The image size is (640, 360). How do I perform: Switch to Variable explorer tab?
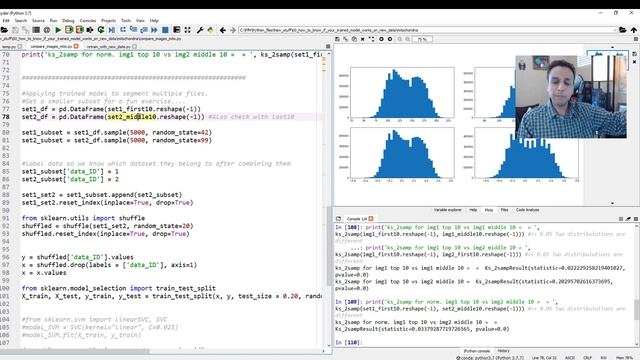(x=447, y=210)
